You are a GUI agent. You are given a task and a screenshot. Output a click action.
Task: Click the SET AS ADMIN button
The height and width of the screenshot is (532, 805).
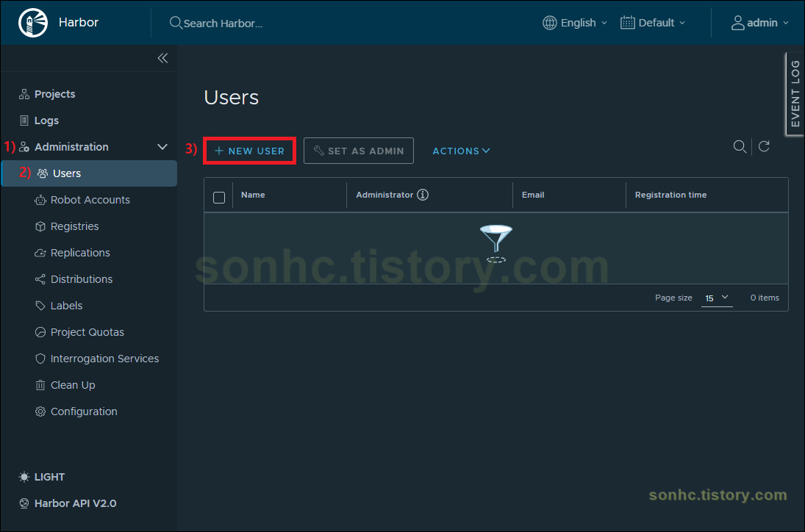tap(359, 151)
